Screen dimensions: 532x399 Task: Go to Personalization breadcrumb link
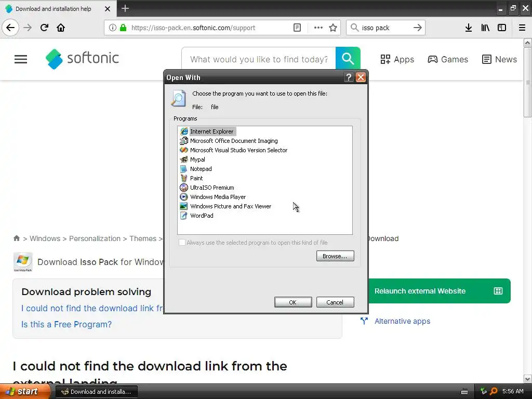pyautogui.click(x=95, y=238)
